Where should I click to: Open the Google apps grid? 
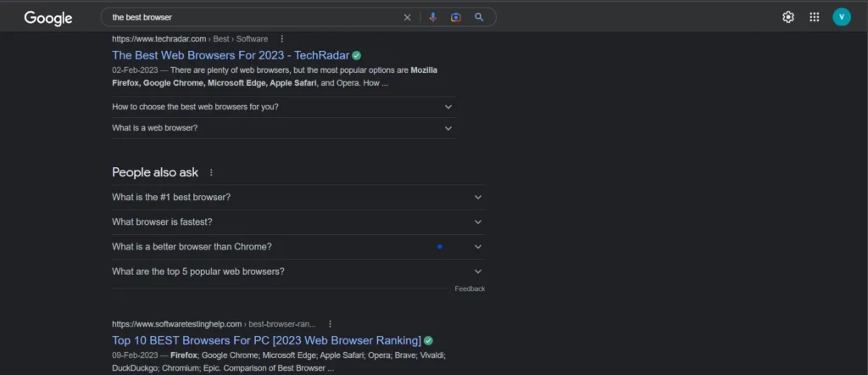click(815, 17)
